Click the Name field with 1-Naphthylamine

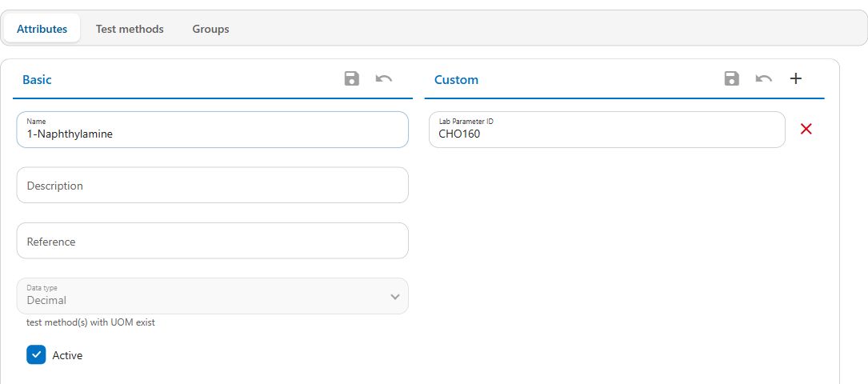213,130
